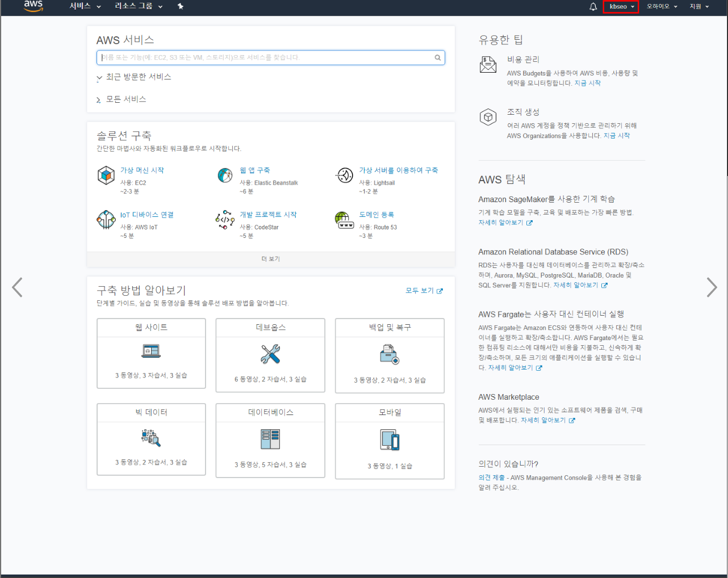Click the EC2 cube icon for 가상 머신 시작
This screenshot has width=728, height=578.
[x=106, y=175]
